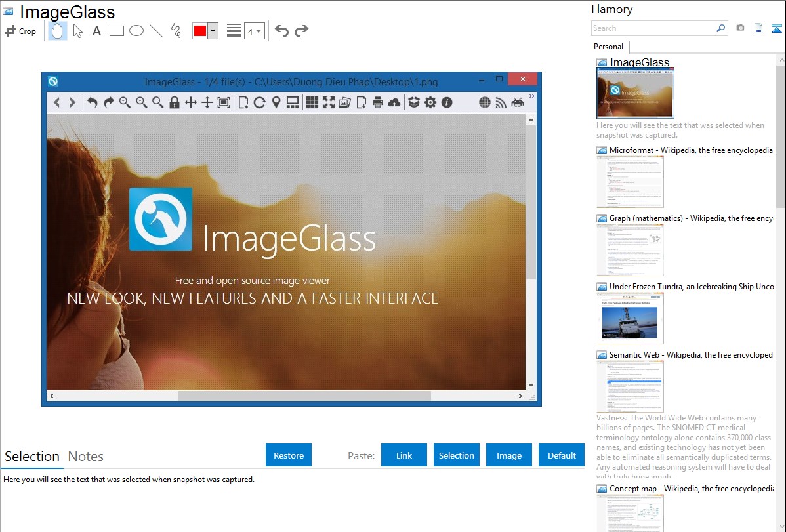Click the document page icon in Flamory
This screenshot has width=786, height=532.
pyautogui.click(x=758, y=29)
